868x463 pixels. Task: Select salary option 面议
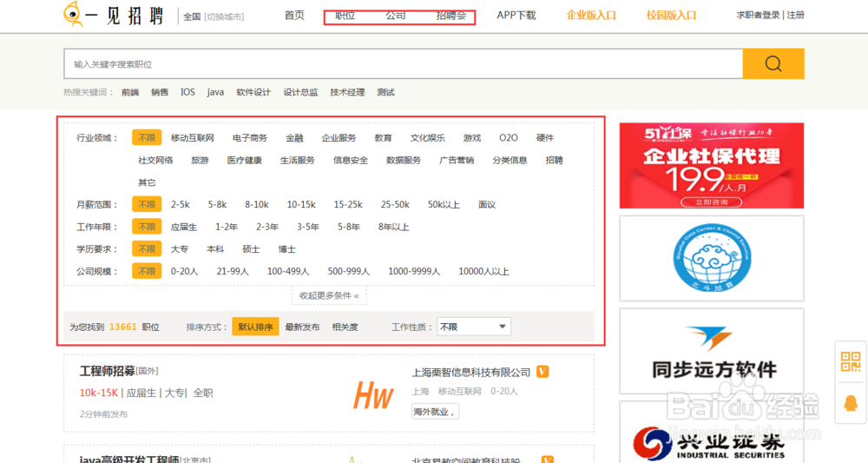[487, 204]
